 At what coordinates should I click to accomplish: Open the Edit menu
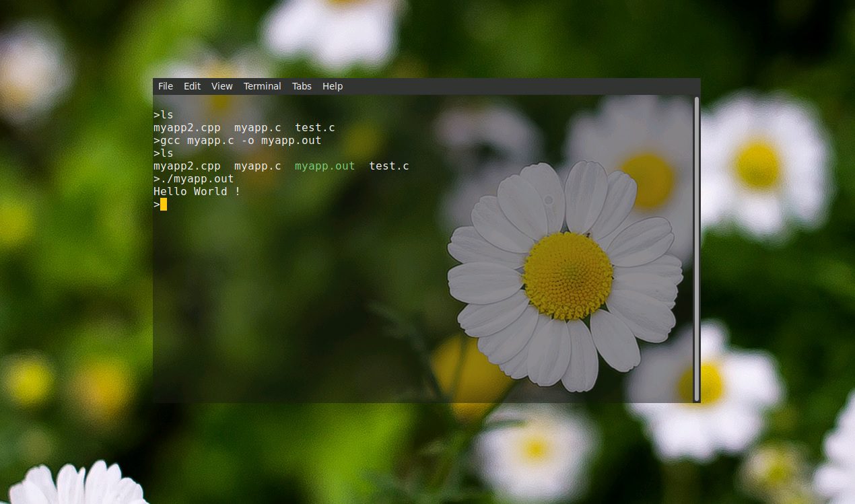click(x=192, y=86)
